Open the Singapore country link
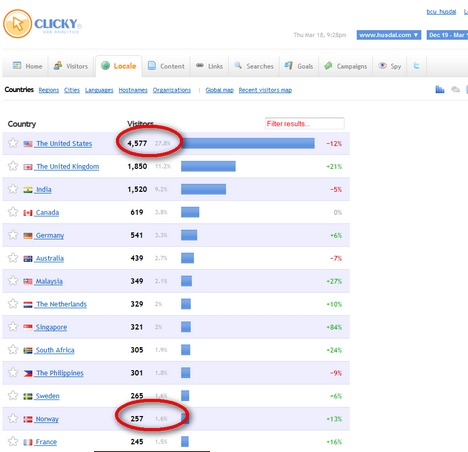Image resolution: width=468 pixels, height=452 pixels. [x=51, y=327]
